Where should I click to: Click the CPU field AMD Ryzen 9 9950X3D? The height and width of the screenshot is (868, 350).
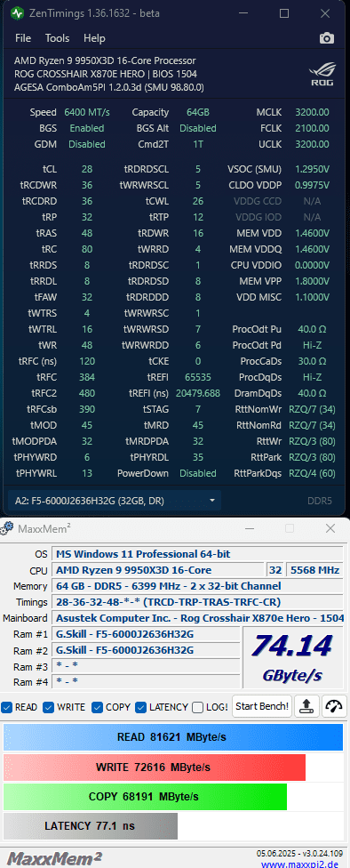157,570
